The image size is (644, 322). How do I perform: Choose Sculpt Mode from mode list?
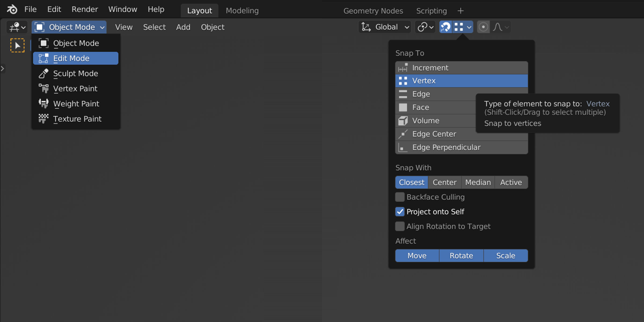tap(75, 74)
